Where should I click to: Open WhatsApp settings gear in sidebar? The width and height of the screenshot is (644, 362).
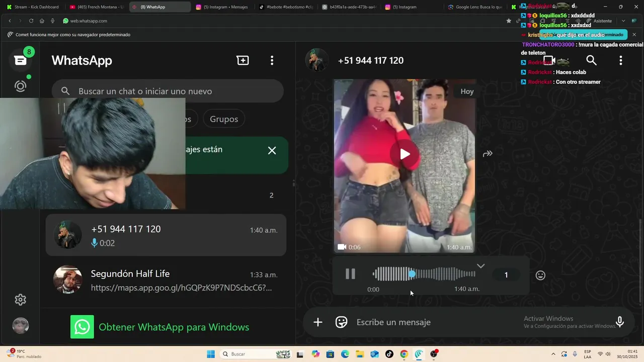(21, 300)
